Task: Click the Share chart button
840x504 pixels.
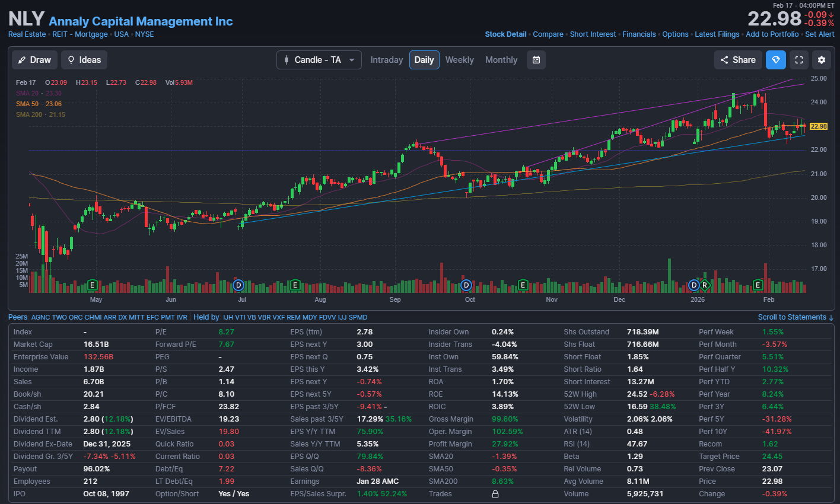Action: pyautogui.click(x=738, y=60)
